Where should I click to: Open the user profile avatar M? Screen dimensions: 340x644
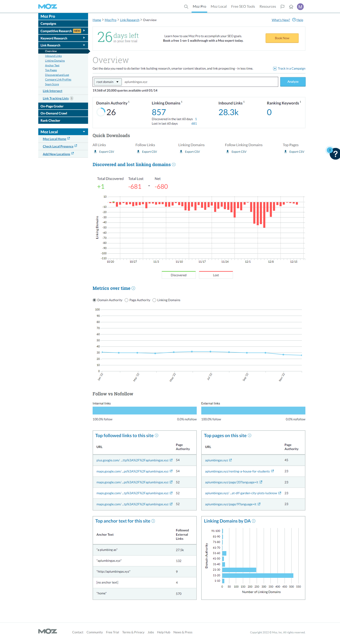click(300, 7)
